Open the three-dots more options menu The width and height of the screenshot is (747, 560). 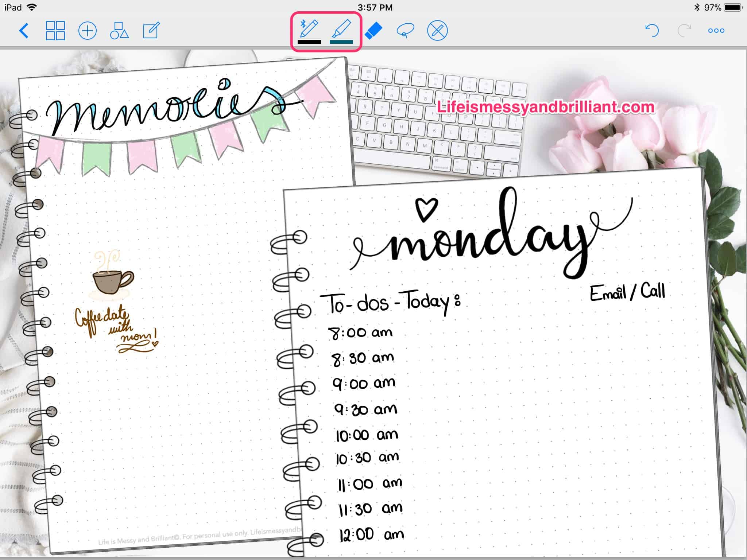pyautogui.click(x=716, y=31)
